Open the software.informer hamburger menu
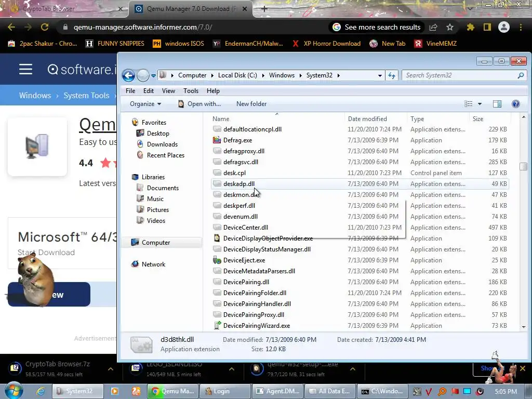 25,69
